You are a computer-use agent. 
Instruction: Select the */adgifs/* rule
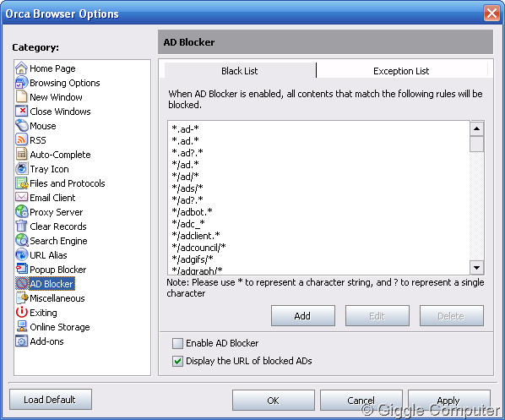(193, 259)
